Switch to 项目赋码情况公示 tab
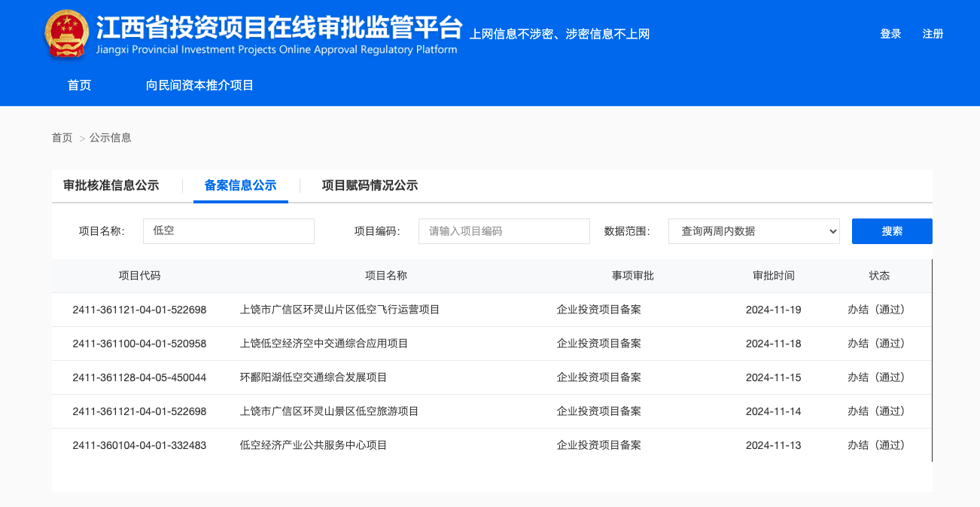Screen dimensions: 980x507 [370, 185]
